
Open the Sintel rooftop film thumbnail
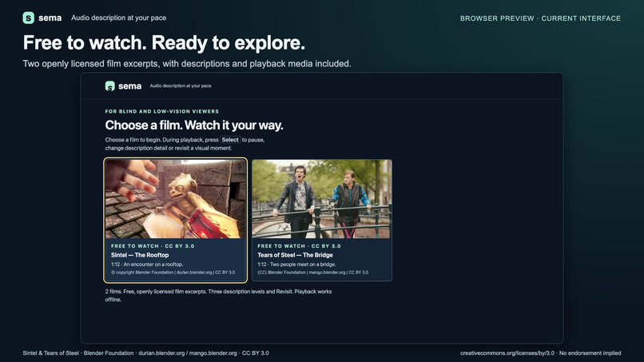(x=176, y=199)
